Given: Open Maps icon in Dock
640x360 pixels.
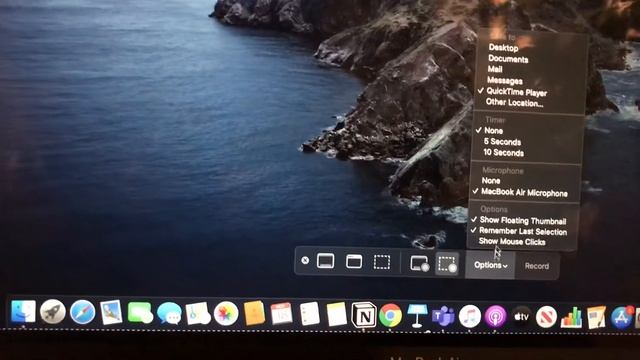Looking at the screenshot, I should (x=198, y=313).
